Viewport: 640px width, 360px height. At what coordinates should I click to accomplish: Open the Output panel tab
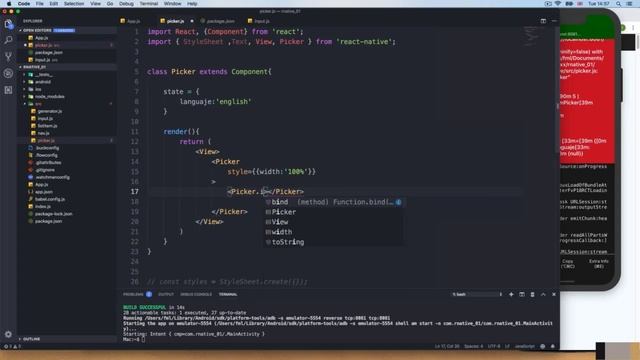[x=166, y=294]
